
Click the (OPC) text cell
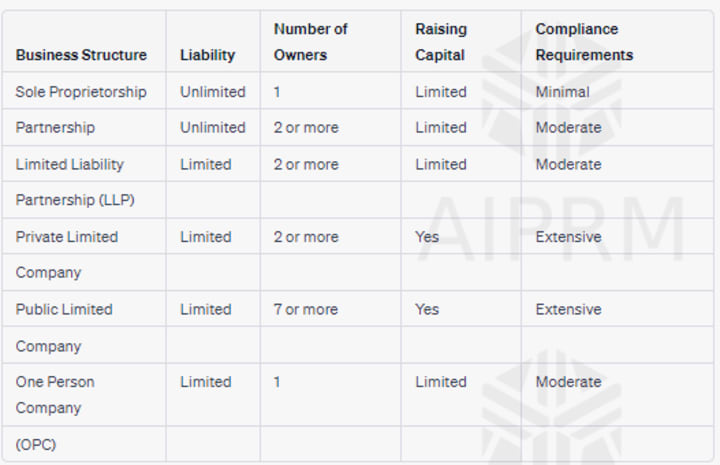[x=36, y=444]
